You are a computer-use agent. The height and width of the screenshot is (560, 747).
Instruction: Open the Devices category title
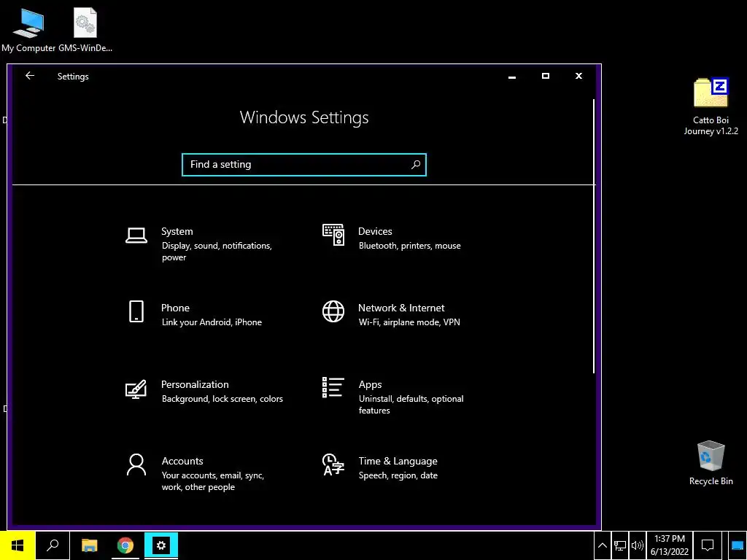click(375, 231)
